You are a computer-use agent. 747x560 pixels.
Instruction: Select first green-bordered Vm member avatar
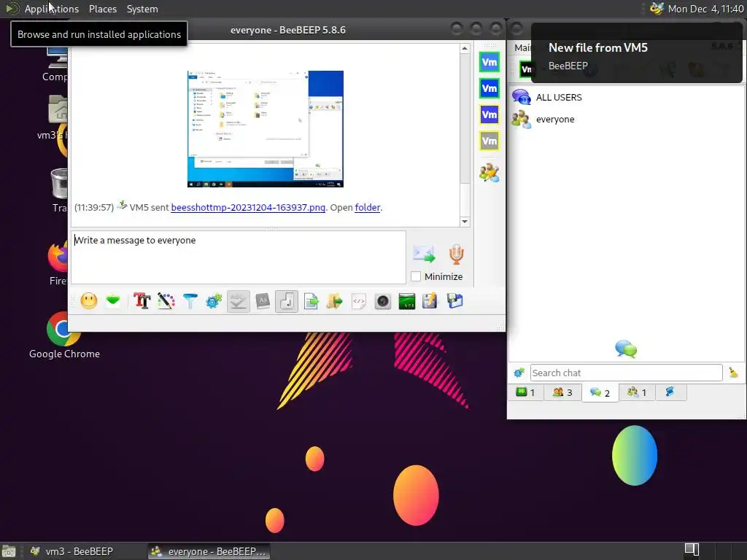(x=489, y=63)
